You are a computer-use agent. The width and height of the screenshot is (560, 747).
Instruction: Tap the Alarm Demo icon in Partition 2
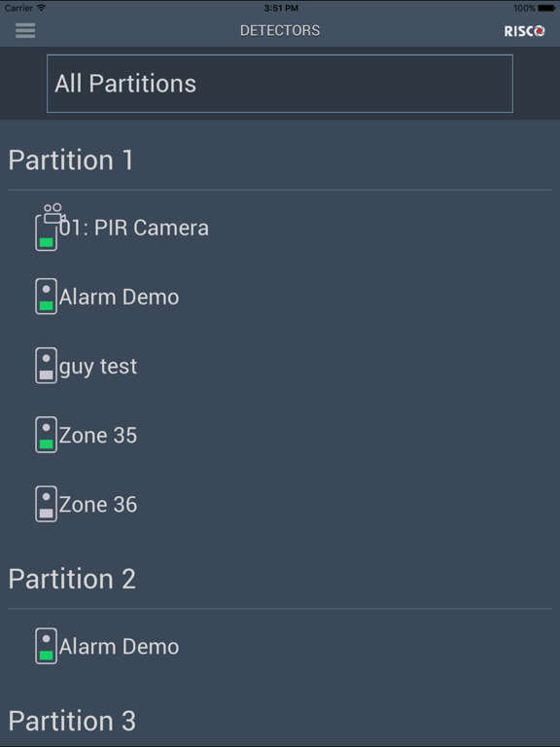[47, 646]
